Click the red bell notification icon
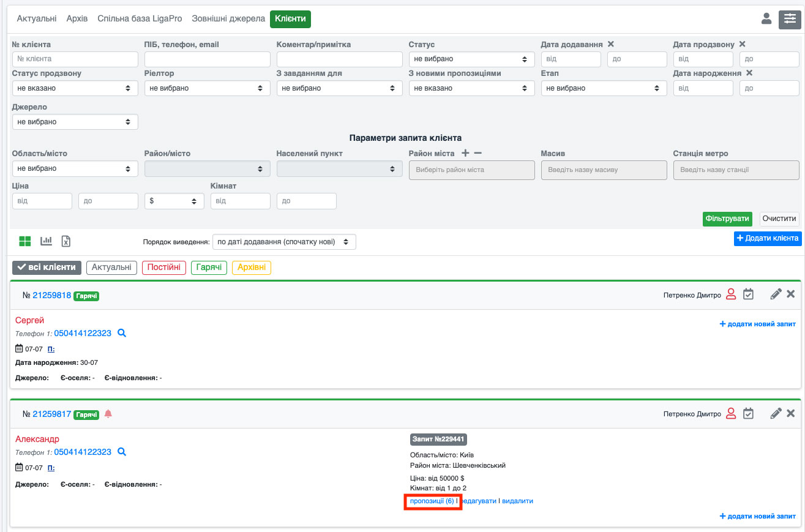 [108, 414]
